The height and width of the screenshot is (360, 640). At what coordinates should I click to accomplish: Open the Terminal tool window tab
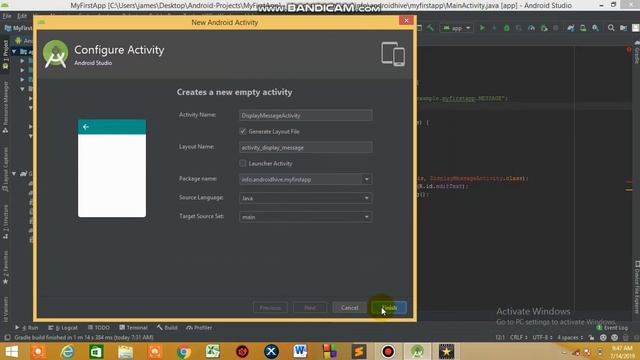click(x=133, y=327)
